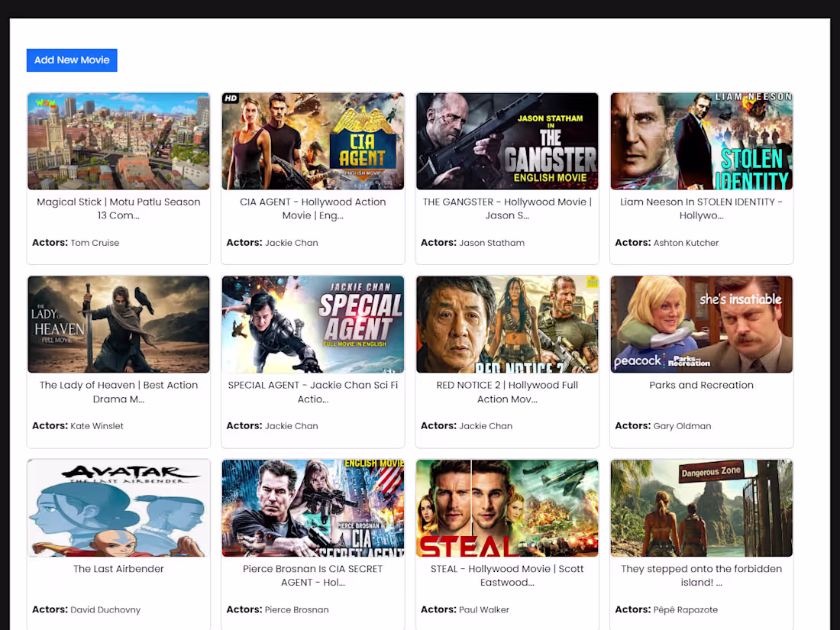This screenshot has width=840, height=630.
Task: Click the Pierce Brosnan CIA SECRET AGENT poster
Action: (312, 508)
